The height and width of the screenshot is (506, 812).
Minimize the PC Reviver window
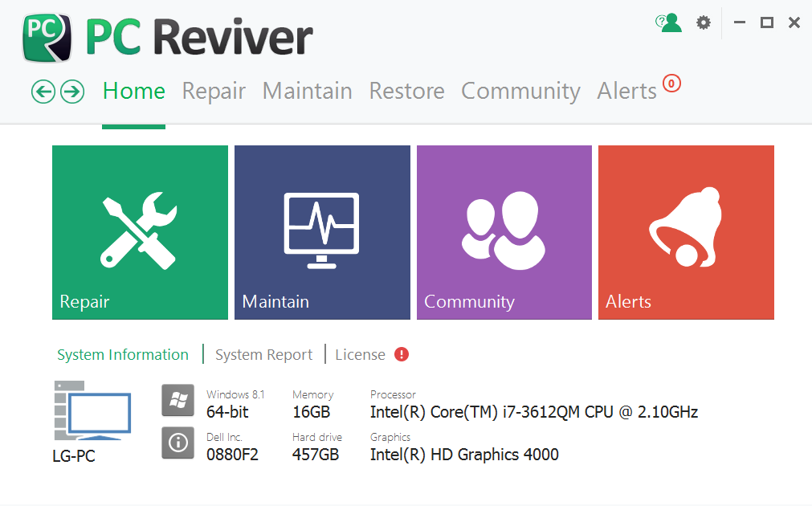point(740,22)
